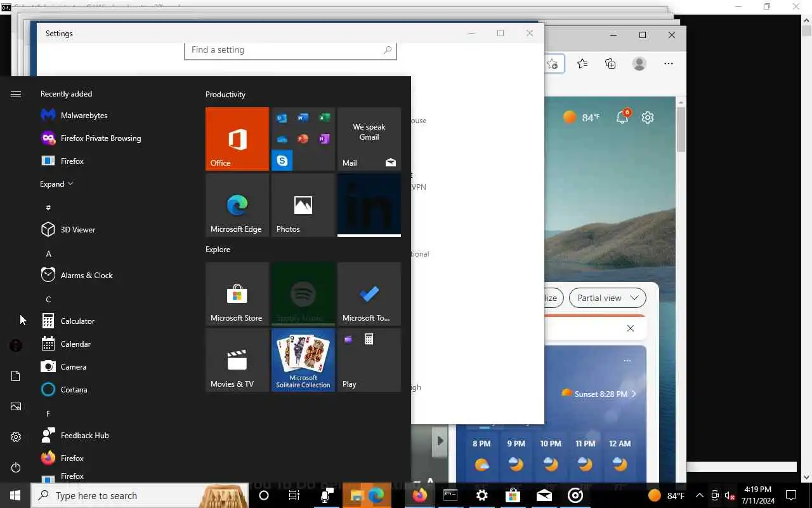Show hidden system tray icons
The width and height of the screenshot is (812, 508).
700,495
